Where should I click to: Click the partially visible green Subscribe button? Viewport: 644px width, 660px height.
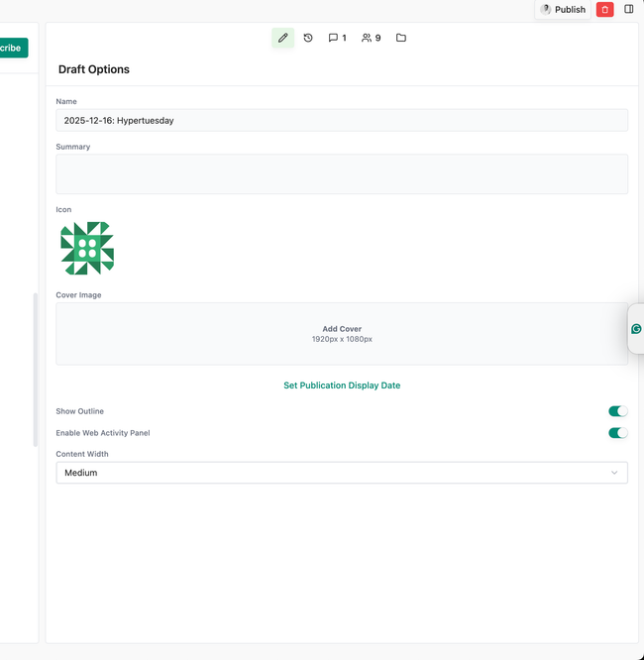(13, 48)
